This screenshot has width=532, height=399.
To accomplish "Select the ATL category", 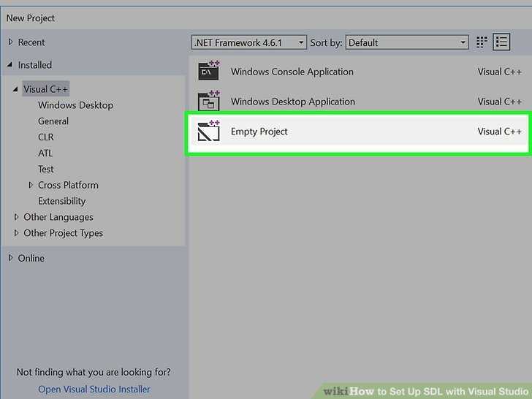I will point(45,153).
